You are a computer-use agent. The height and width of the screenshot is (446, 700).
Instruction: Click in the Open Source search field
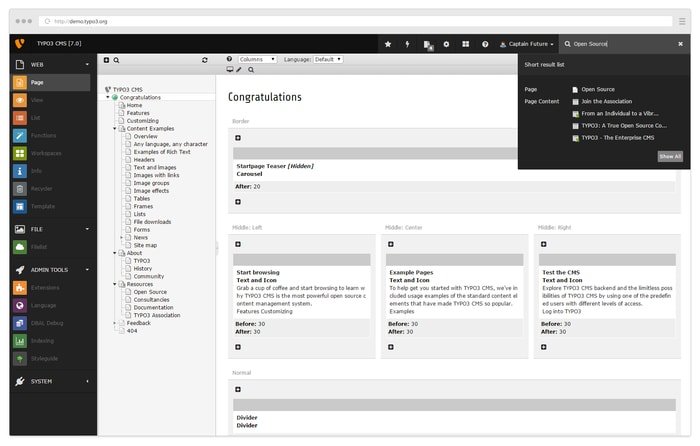tap(621, 44)
